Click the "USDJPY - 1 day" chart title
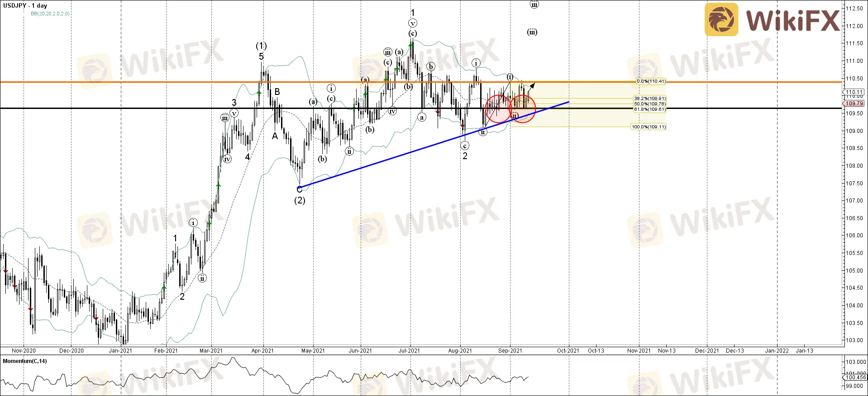This screenshot has height=396, width=868. click(x=25, y=5)
